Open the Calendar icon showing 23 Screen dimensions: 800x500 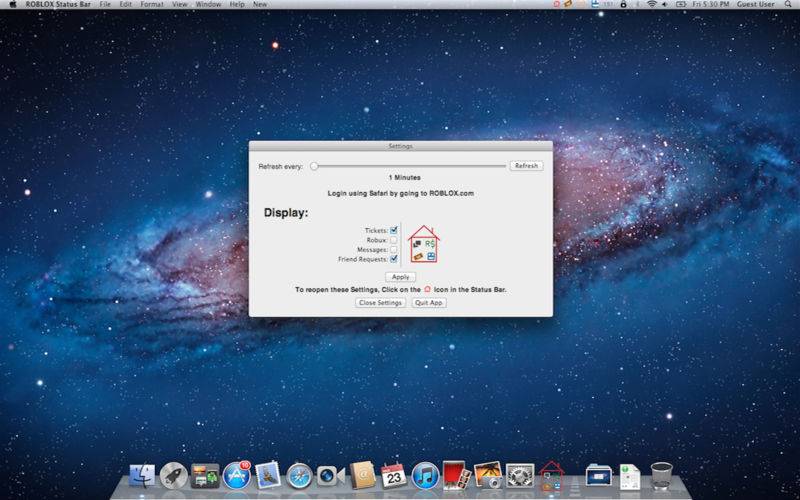pos(393,477)
